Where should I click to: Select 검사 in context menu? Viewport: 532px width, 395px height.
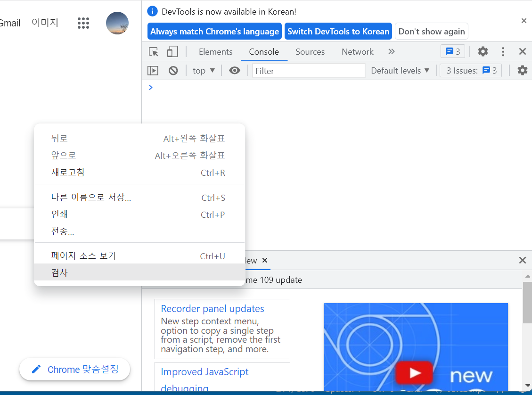[139, 272]
